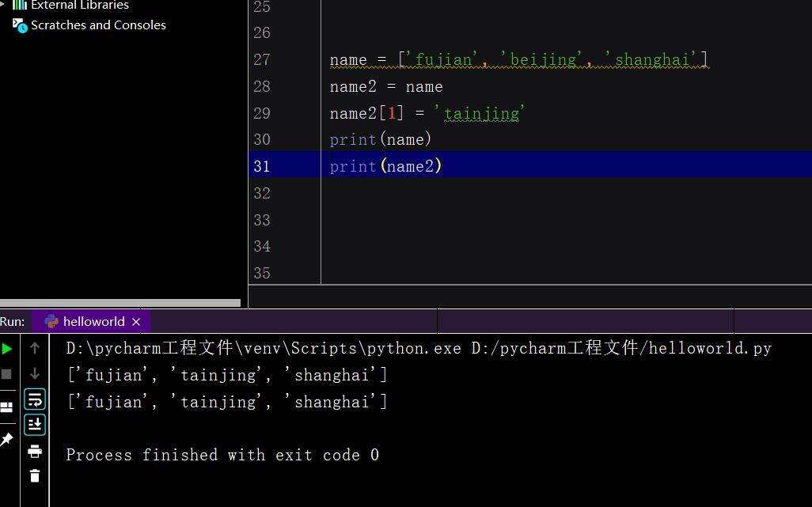The width and height of the screenshot is (812, 507).
Task: Click the Down the Stack Trace arrow
Action: (x=34, y=373)
